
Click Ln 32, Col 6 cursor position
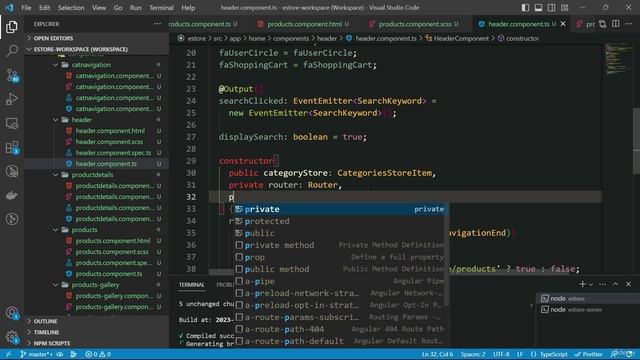437,354
